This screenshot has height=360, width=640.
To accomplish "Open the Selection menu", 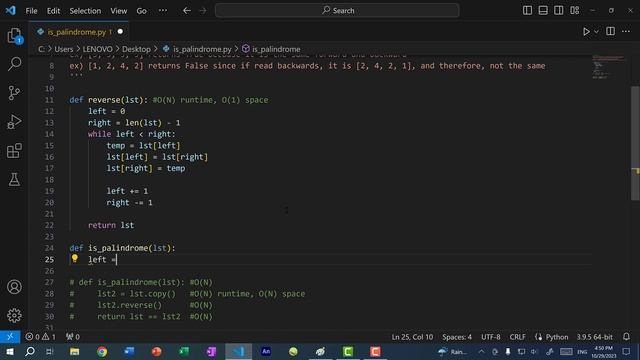I will (x=85, y=11).
